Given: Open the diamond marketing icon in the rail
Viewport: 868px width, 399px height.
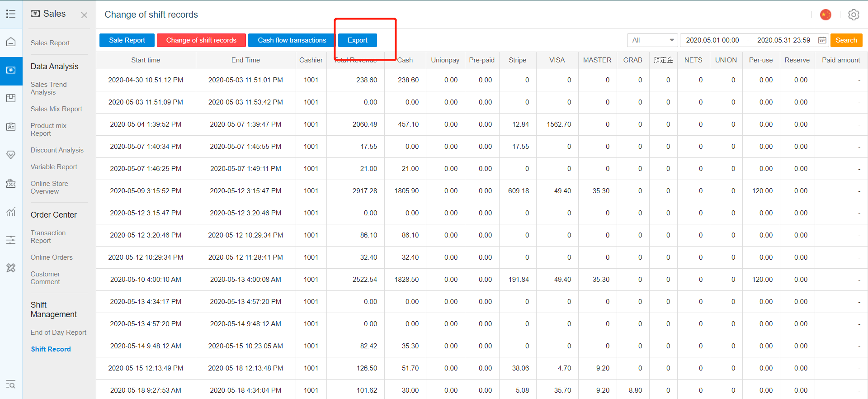Looking at the screenshot, I should 11,155.
